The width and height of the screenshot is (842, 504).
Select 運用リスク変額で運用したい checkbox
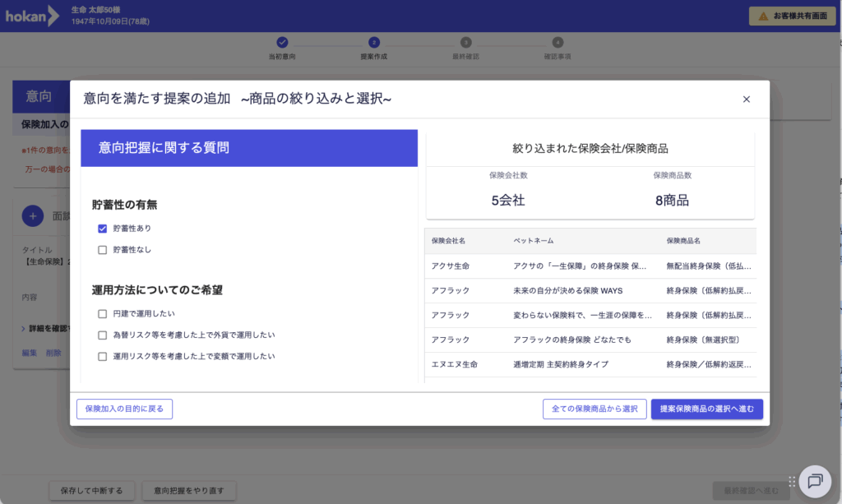coord(103,357)
